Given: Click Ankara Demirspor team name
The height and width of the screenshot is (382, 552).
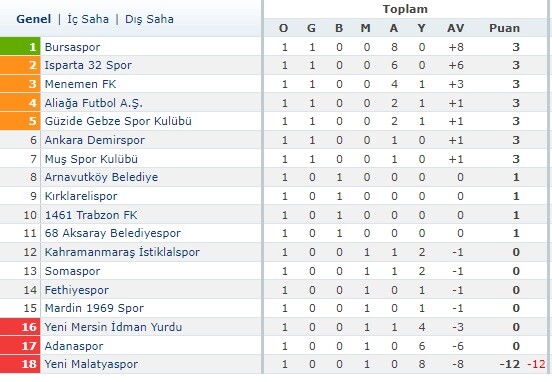Looking at the screenshot, I should coord(94,140).
